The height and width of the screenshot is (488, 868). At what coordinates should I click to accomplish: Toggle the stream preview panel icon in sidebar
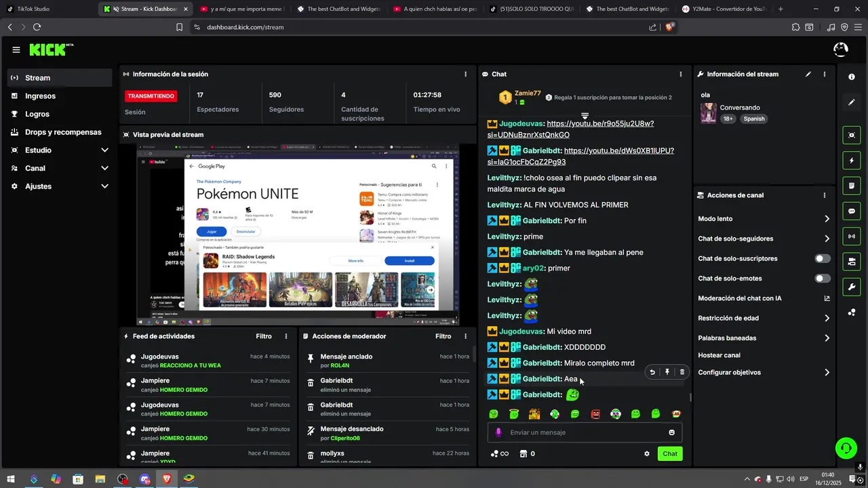point(852,135)
